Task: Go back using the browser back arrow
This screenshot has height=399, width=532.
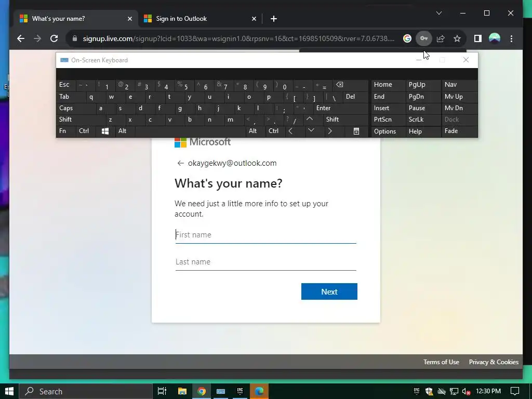Action: 21,38
